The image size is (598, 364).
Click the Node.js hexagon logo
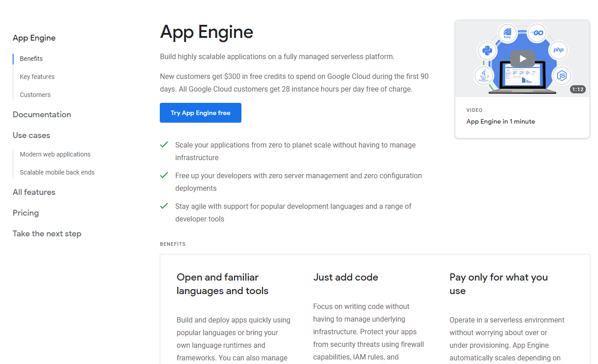click(x=561, y=76)
